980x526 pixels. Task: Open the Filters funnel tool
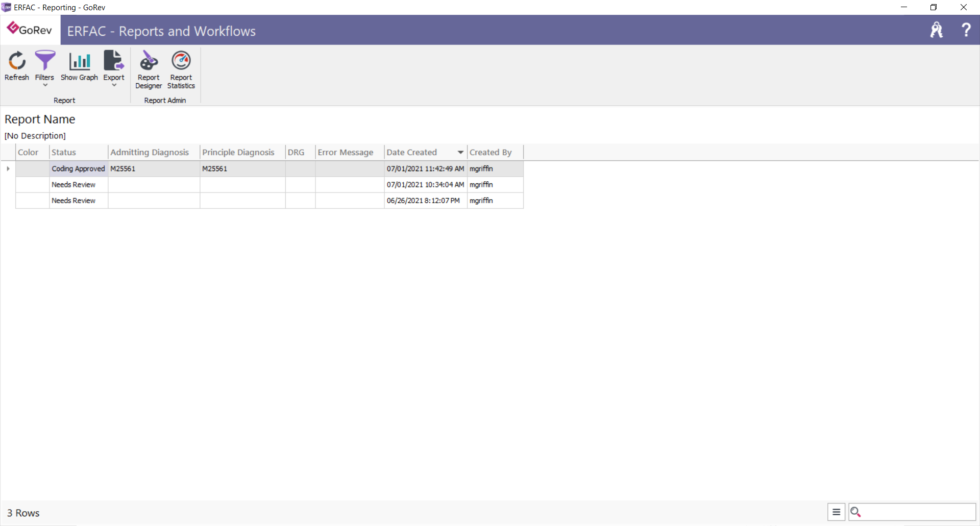[45, 61]
